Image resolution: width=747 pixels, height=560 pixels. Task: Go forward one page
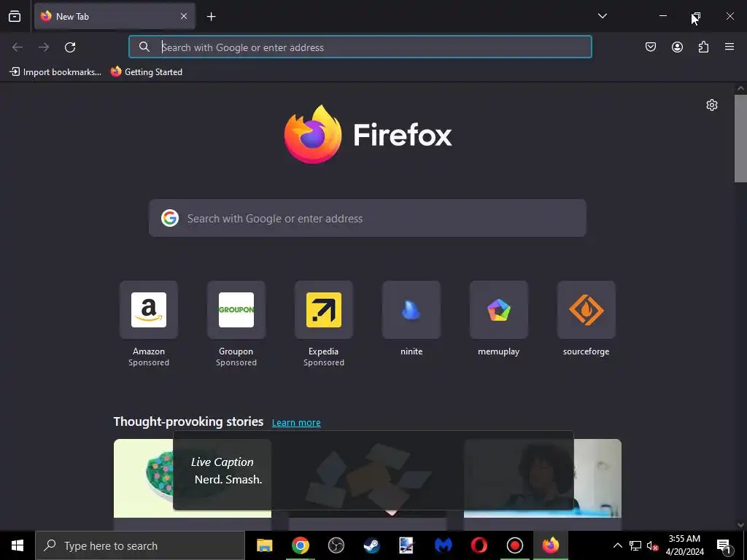[x=44, y=47]
